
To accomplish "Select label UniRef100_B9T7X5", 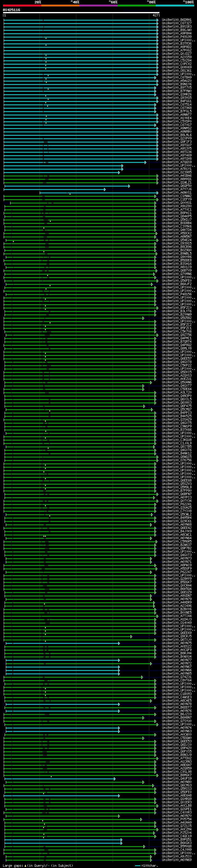I will click(177, 88).
